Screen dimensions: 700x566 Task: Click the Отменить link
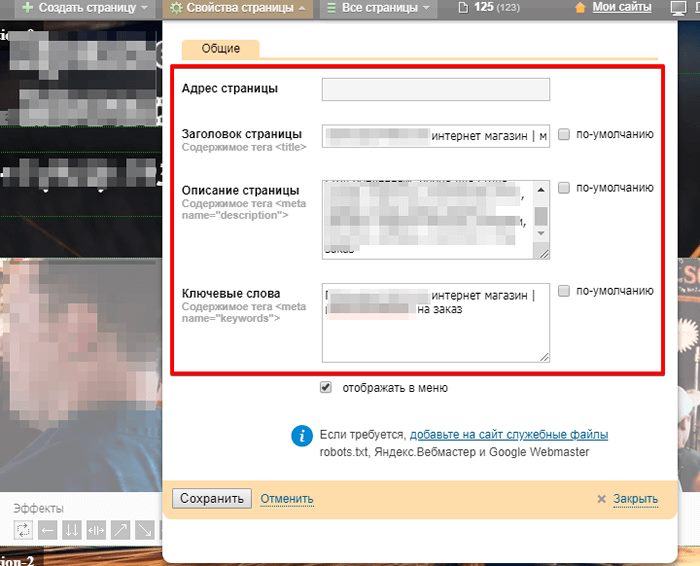287,499
